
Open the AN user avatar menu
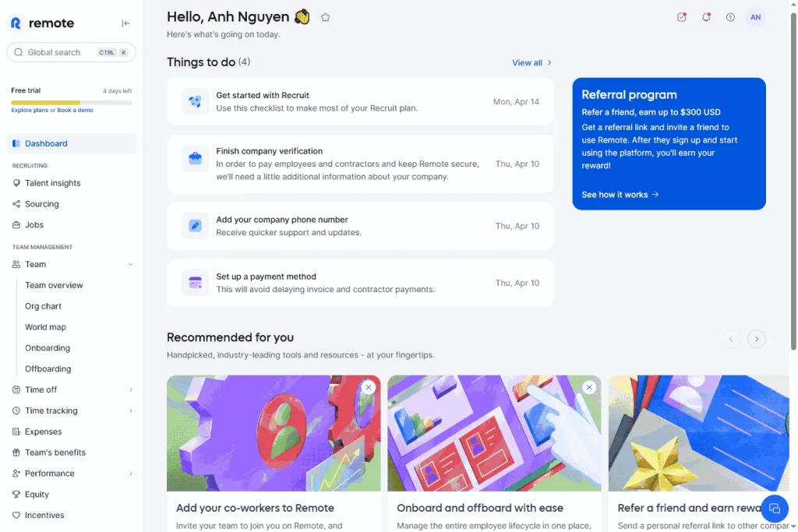[x=755, y=17]
